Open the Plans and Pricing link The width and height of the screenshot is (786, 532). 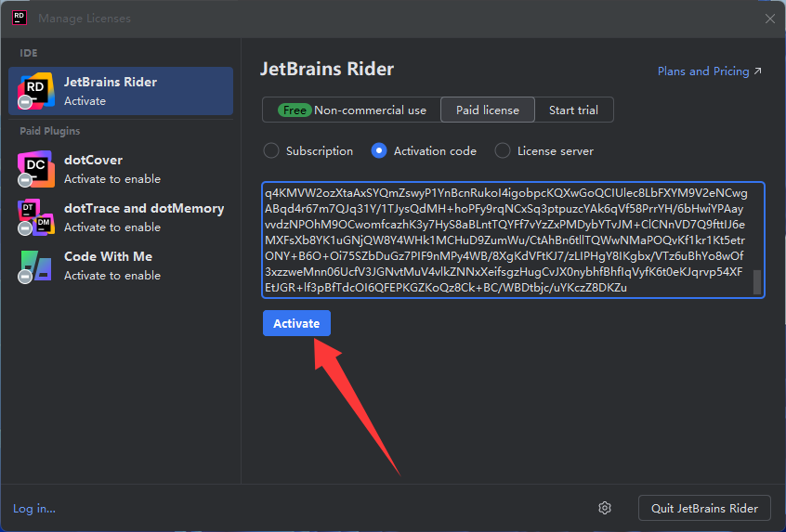coord(709,71)
